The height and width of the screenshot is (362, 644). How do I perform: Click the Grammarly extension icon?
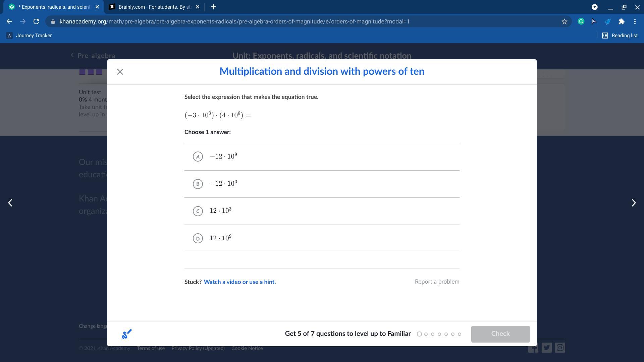tap(581, 21)
